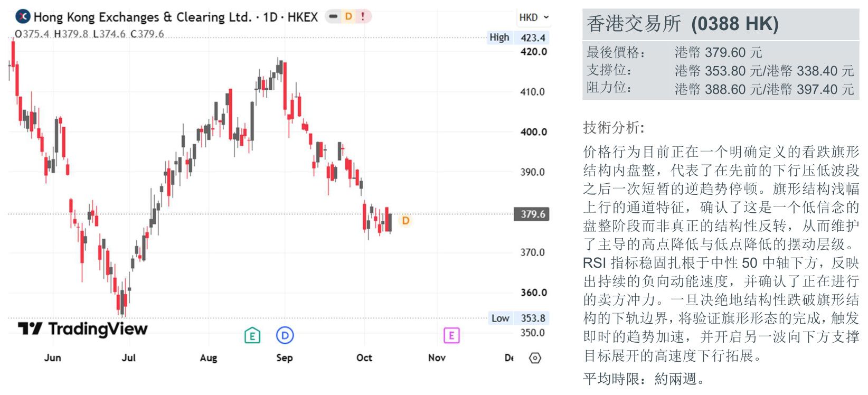This screenshot has height=395, width=868.
Task: Click the Sep label on time axis
Action: coord(285,358)
